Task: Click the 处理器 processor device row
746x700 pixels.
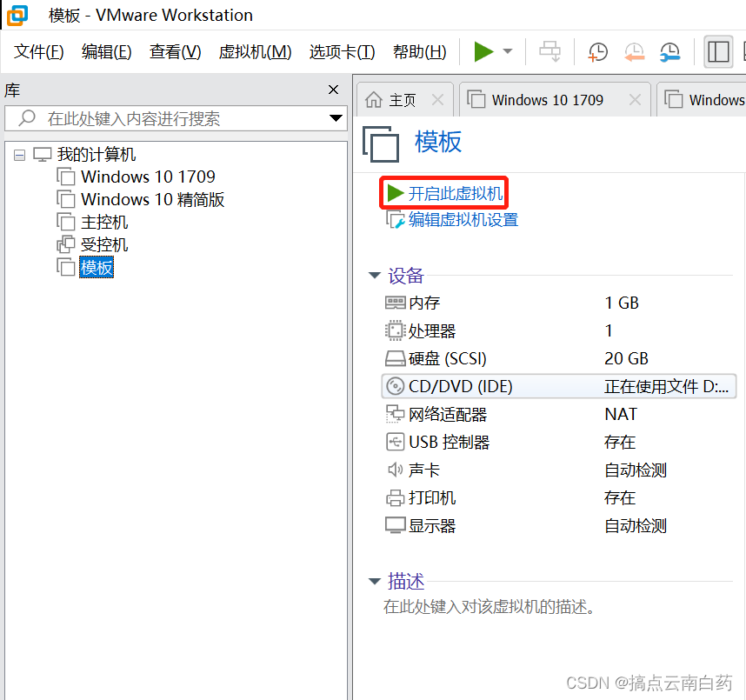Action: [559, 330]
